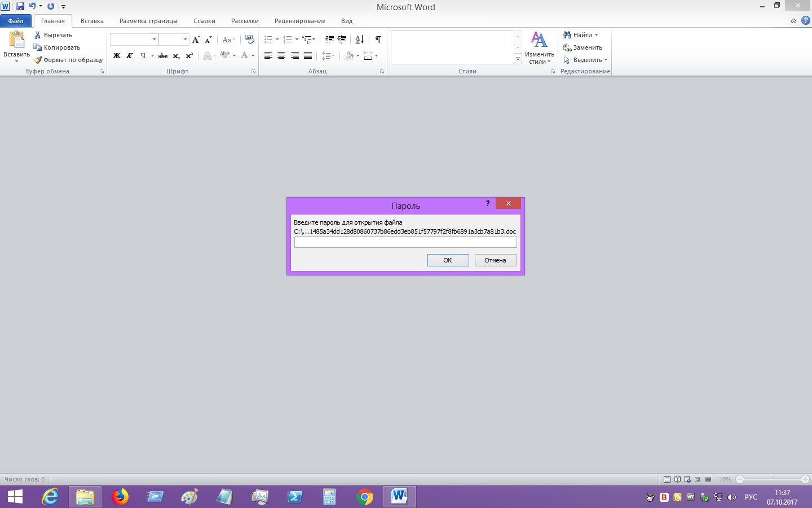This screenshot has height=508, width=812.
Task: Switch to the Рецензирование tab
Action: point(300,21)
